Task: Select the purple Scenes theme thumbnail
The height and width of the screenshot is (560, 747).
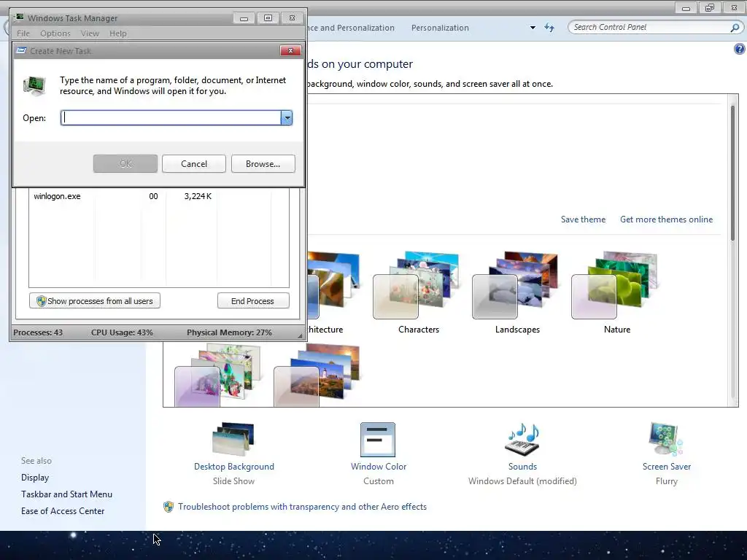Action: [x=217, y=376]
